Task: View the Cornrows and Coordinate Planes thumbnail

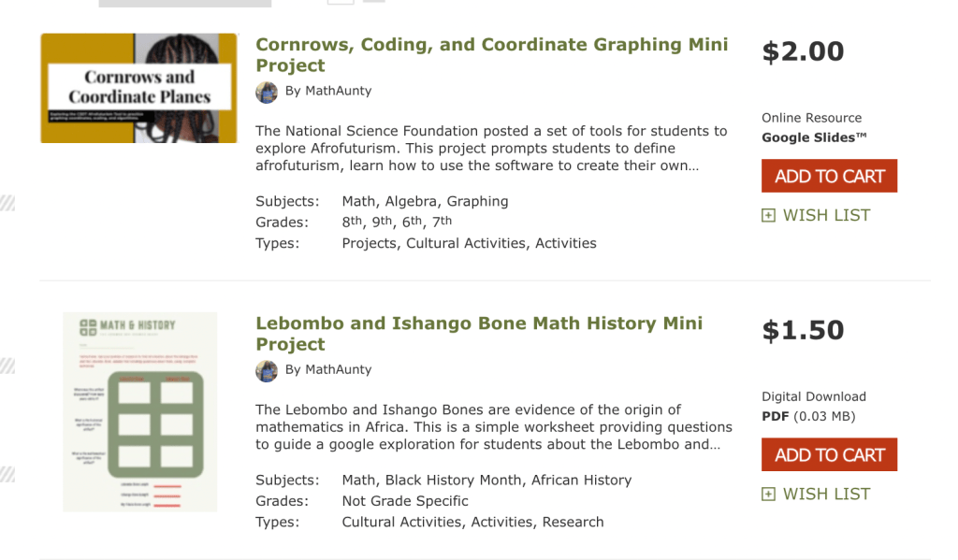Action: 138,88
